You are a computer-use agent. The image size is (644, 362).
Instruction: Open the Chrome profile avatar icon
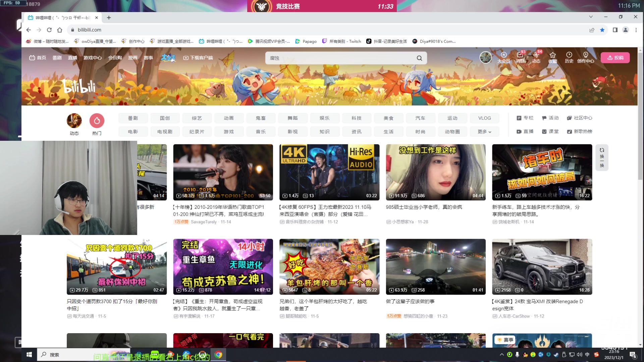[626, 30]
